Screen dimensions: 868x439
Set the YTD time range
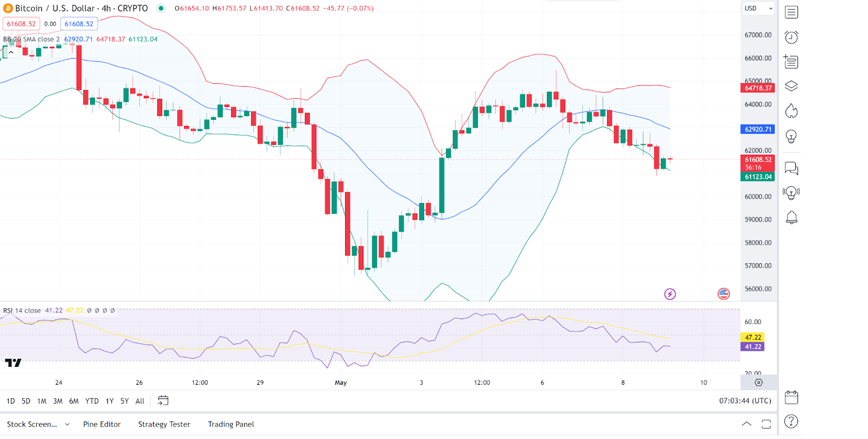(92, 401)
